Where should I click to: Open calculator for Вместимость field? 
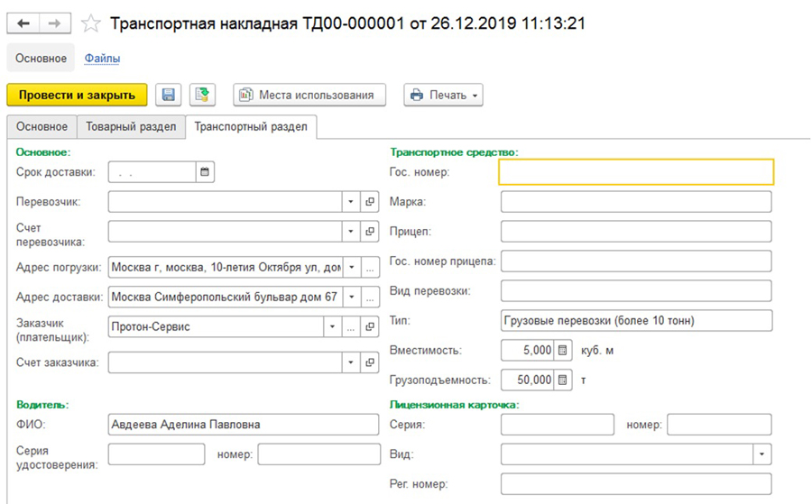click(562, 350)
